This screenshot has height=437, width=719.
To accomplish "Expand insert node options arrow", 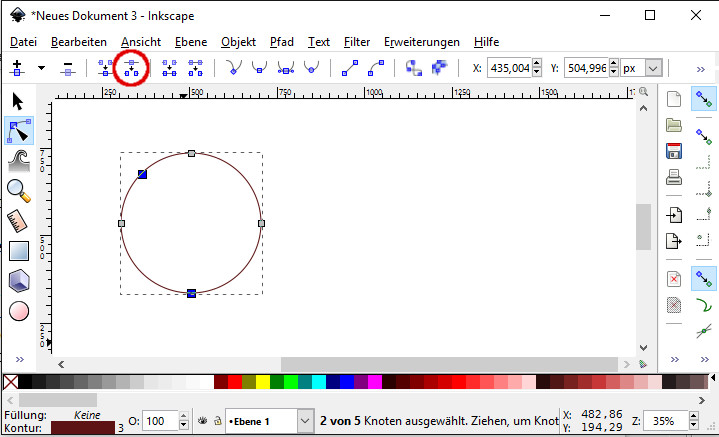I will tap(41, 68).
